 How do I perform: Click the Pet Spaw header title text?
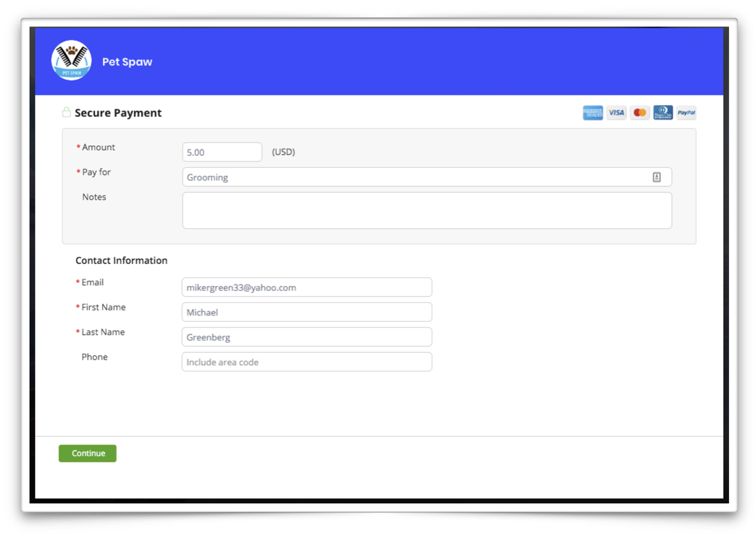point(127,62)
